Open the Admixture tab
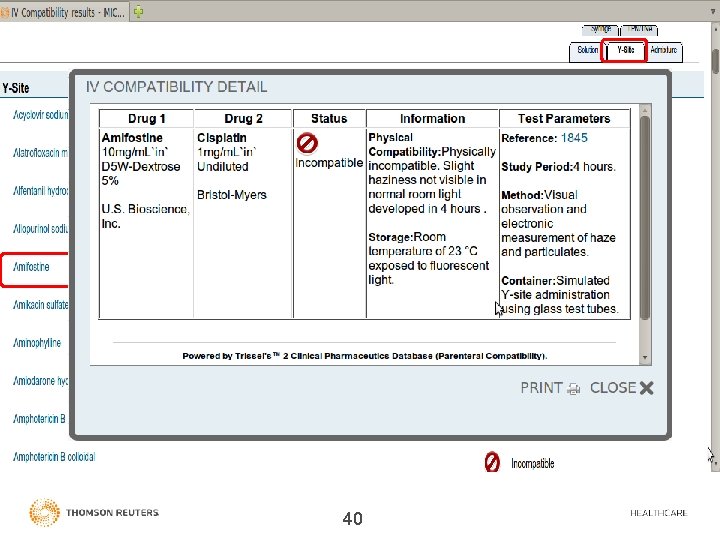The height and width of the screenshot is (540, 720). [x=664, y=50]
